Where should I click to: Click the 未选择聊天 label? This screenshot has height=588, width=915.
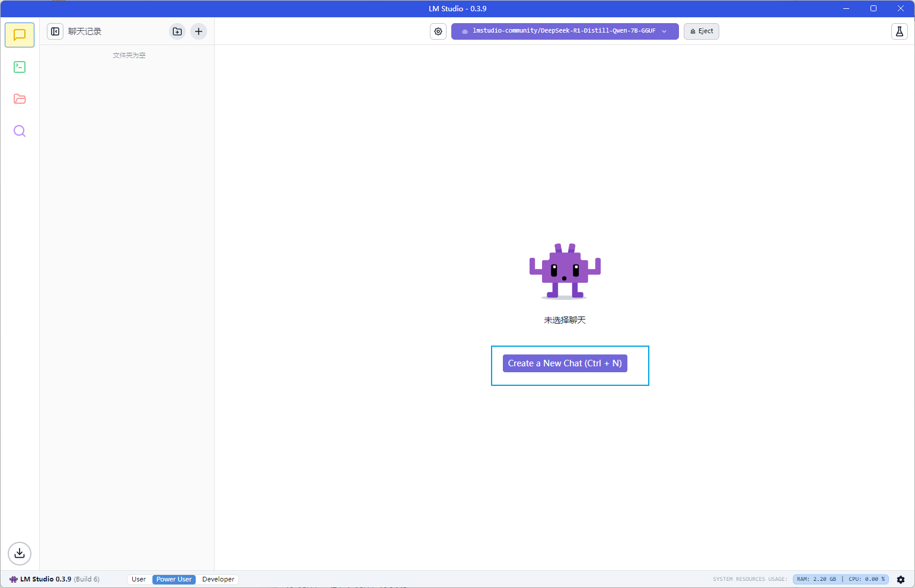565,320
